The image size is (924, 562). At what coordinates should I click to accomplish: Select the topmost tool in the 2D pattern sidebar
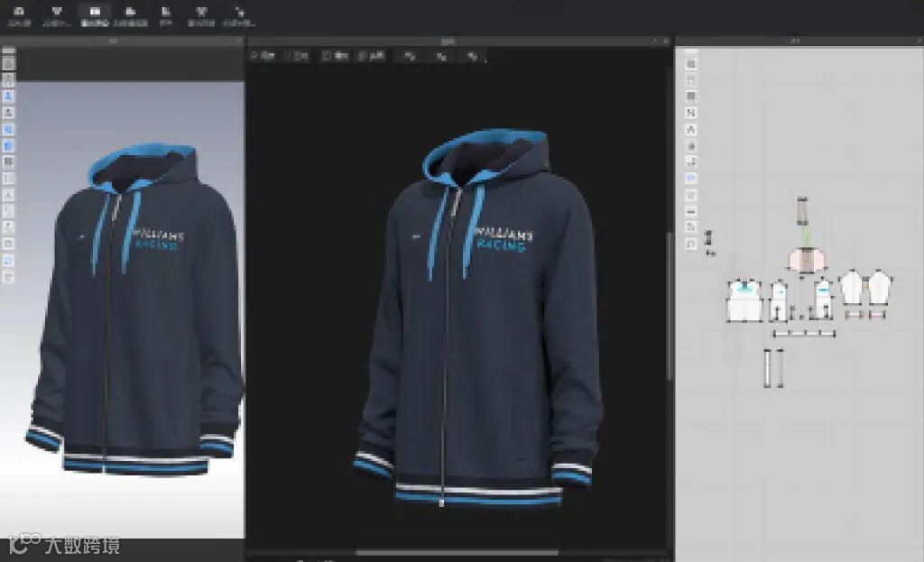click(691, 64)
